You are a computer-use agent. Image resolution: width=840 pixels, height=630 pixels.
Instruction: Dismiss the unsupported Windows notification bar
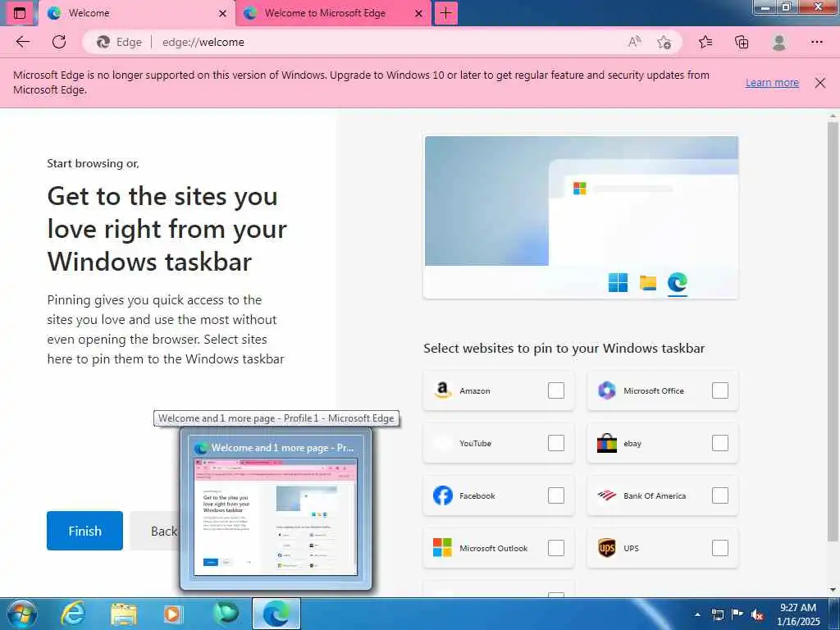[819, 83]
